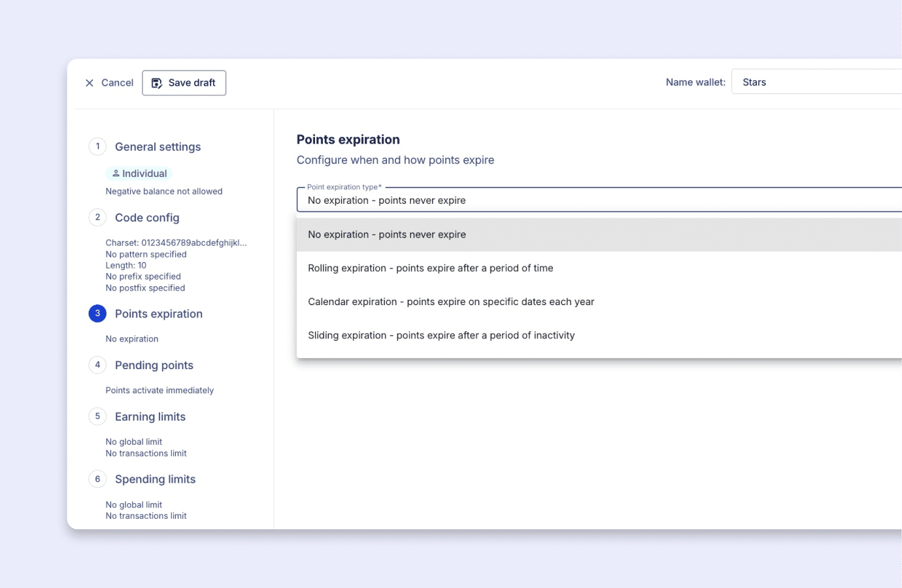Click the Name wallet input field
Image resolution: width=902 pixels, height=588 pixels.
(x=816, y=82)
